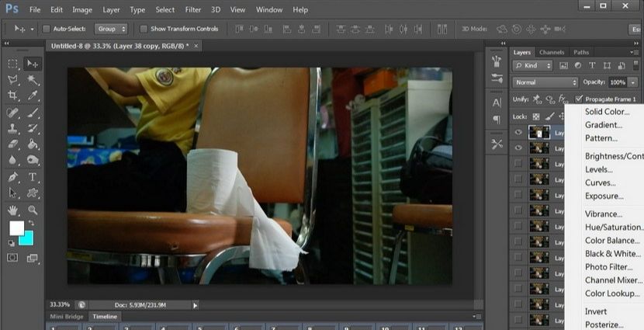Select the Polygonal Lasso tool
The height and width of the screenshot is (330, 644).
(x=12, y=79)
